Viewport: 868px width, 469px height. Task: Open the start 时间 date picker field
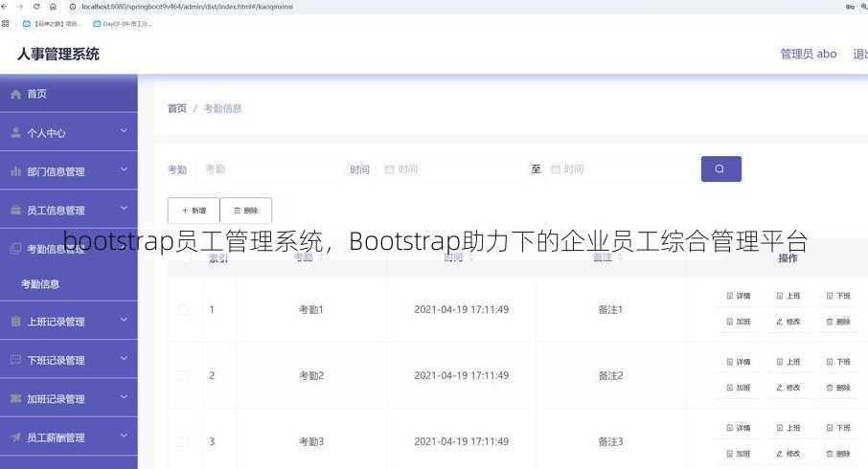coord(450,169)
